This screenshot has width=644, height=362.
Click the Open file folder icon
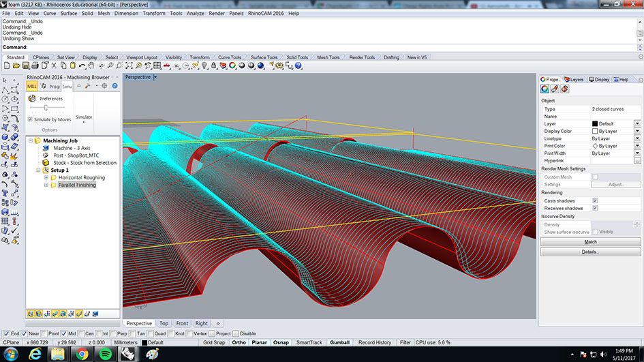[x=16, y=65]
